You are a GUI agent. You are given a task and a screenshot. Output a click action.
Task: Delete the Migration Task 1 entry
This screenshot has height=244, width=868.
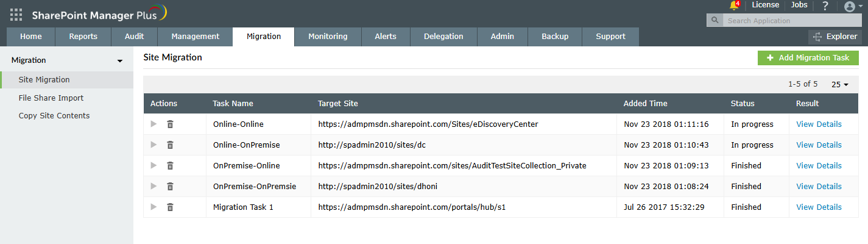pos(170,207)
